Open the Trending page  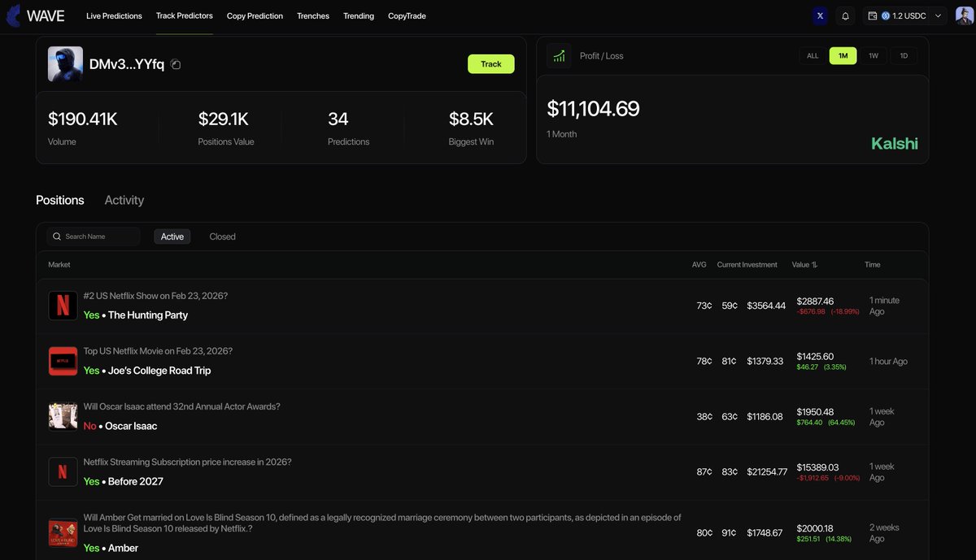pos(359,15)
